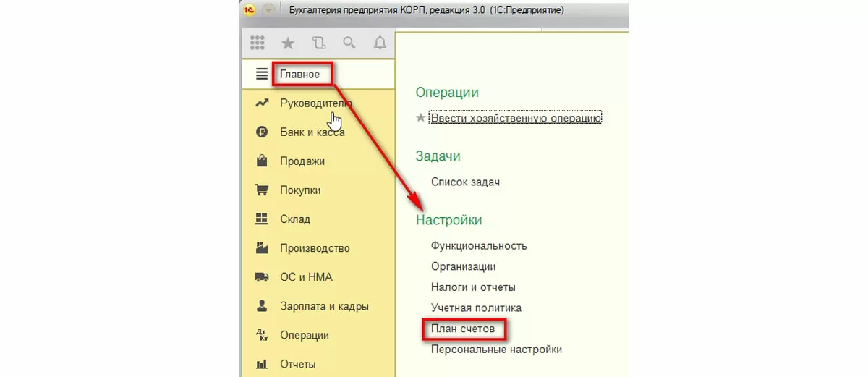Open the ОС и НМА section
The width and height of the screenshot is (868, 377).
click(306, 277)
